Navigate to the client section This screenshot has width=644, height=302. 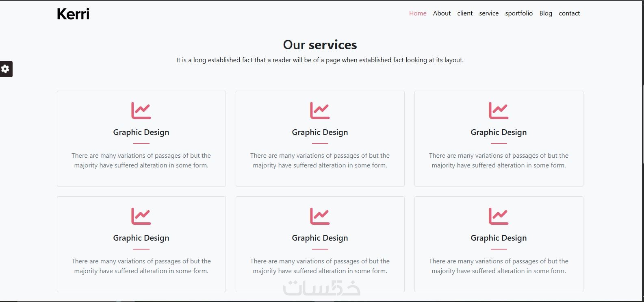[x=465, y=13]
